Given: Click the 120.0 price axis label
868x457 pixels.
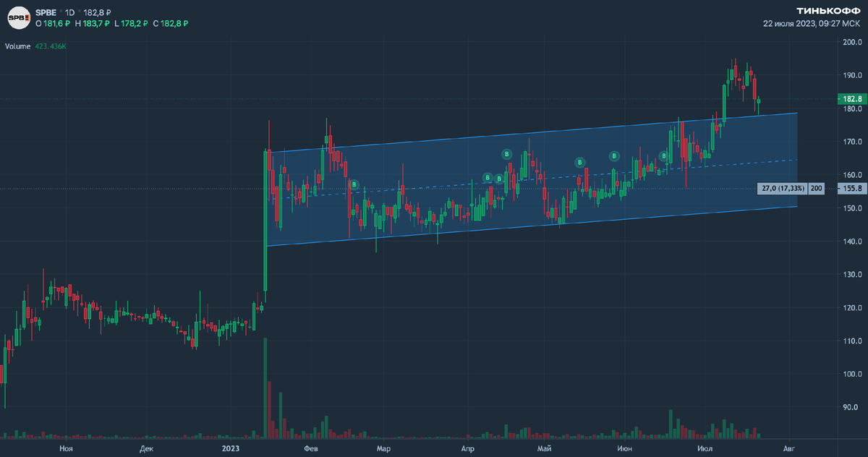Looking at the screenshot, I should 851,308.
